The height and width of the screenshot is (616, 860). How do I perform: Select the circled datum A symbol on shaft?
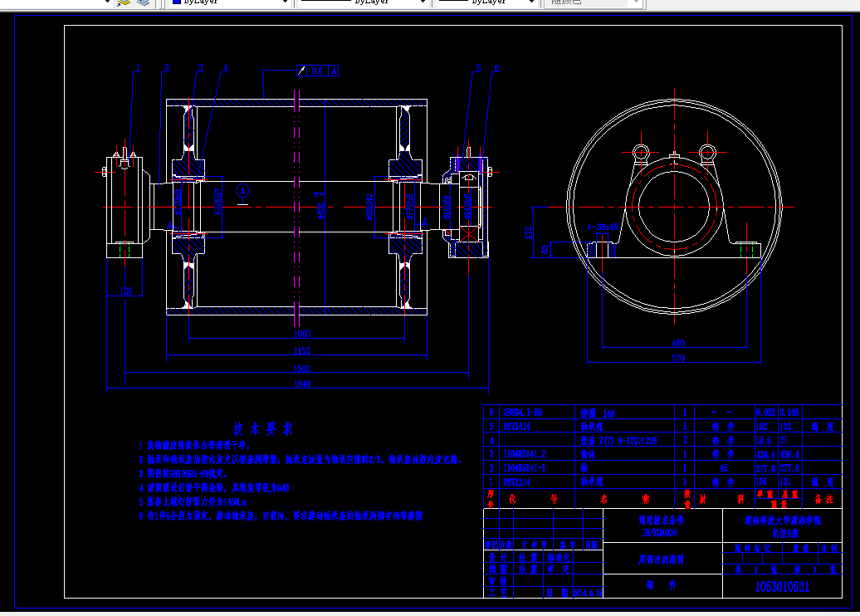coord(243,192)
